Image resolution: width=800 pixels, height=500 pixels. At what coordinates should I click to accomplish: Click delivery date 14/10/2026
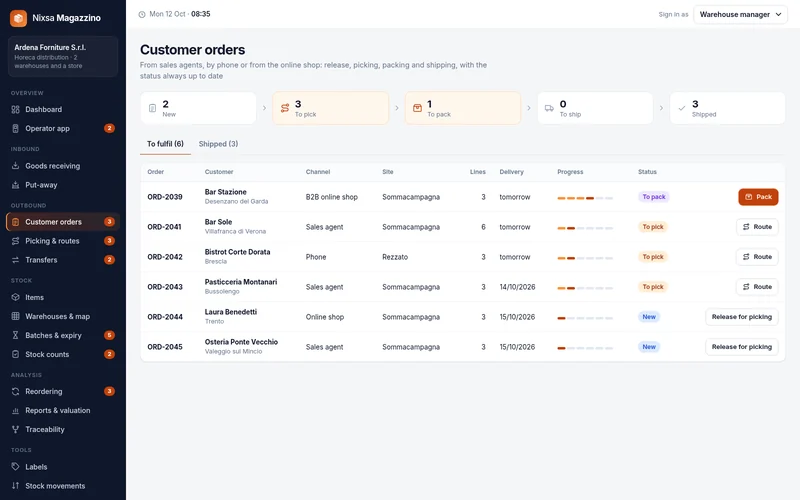(517, 287)
